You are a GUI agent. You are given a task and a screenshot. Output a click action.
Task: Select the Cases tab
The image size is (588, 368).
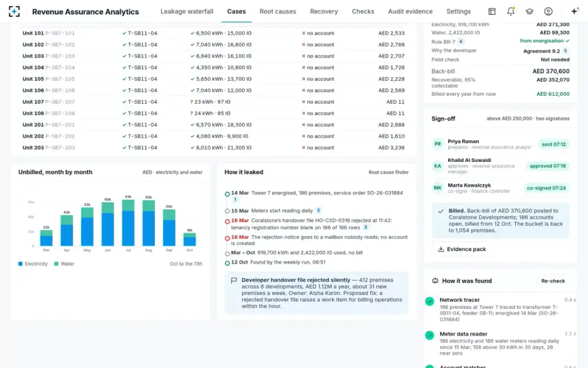(x=236, y=11)
